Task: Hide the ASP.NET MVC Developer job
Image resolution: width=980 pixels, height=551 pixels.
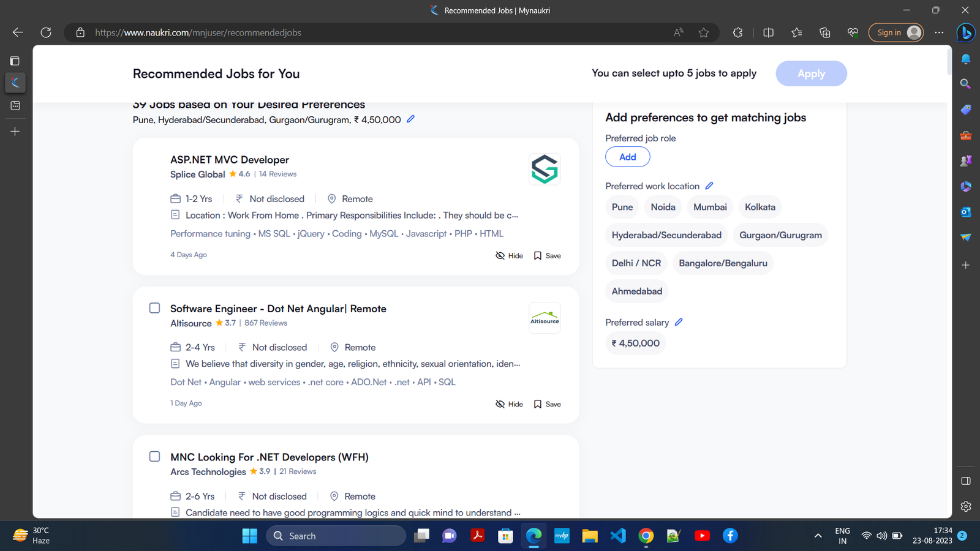Action: click(x=509, y=256)
